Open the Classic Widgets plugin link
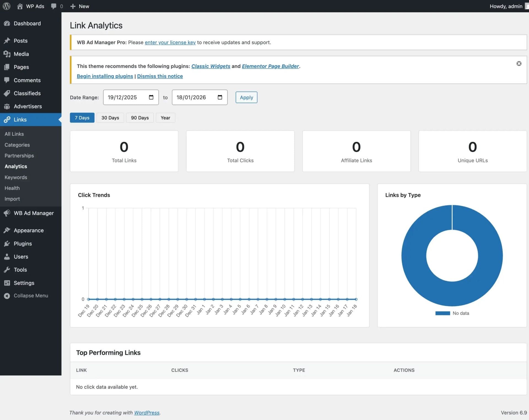The height and width of the screenshot is (420, 529). (x=211, y=66)
